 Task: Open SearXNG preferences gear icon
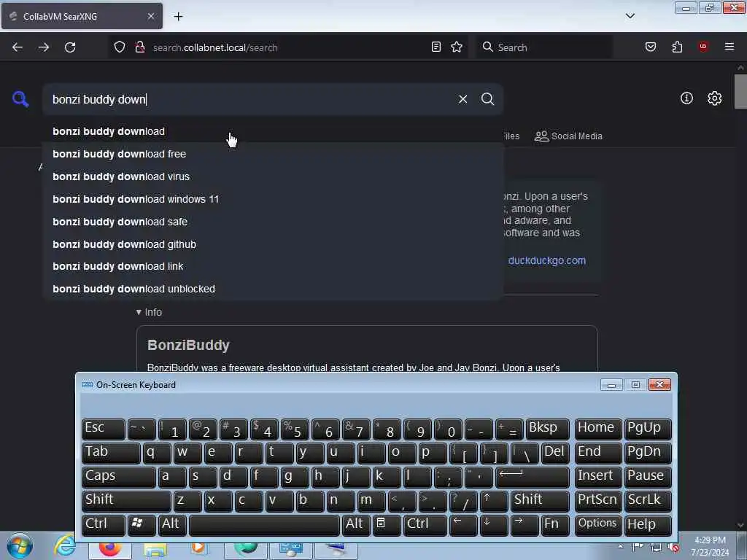715,98
